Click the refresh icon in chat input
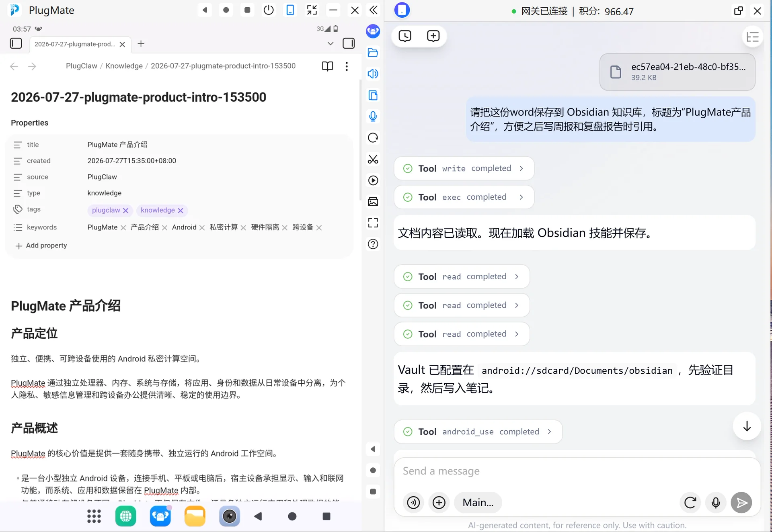Screen dimensions: 772x532 690,503
